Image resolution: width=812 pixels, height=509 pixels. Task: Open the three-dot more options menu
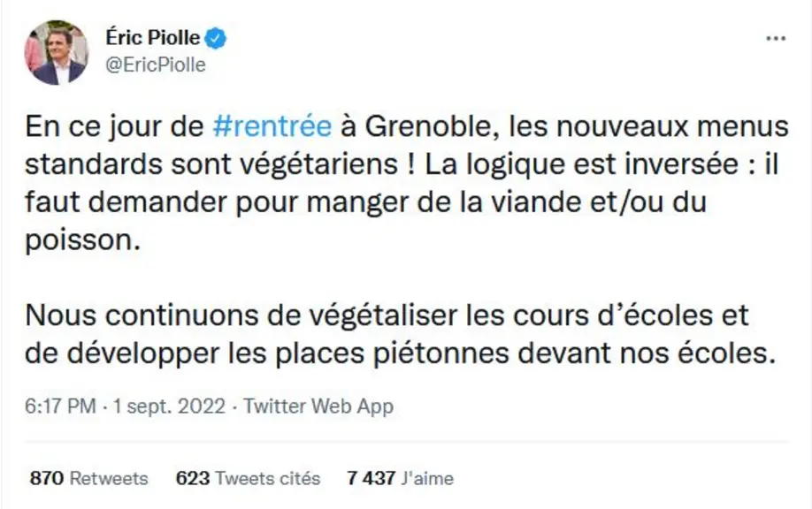775,39
